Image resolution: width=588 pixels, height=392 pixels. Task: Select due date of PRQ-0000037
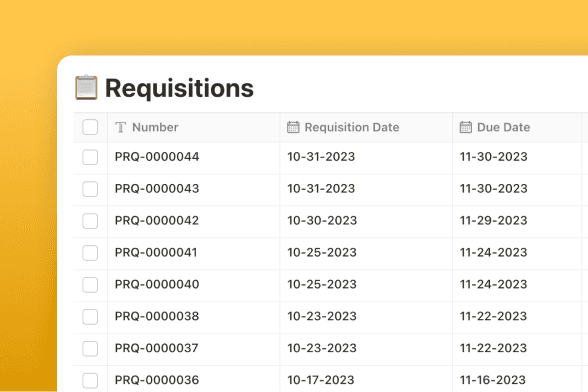493,348
